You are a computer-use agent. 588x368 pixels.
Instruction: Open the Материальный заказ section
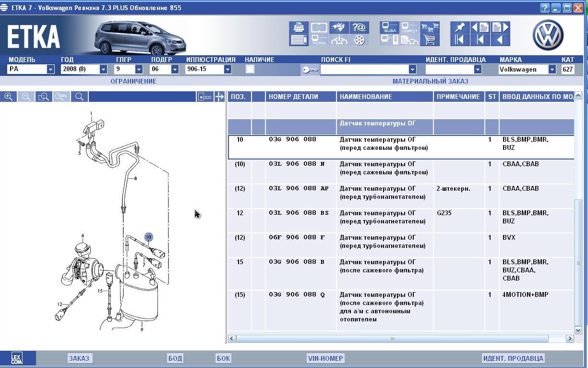coord(430,81)
